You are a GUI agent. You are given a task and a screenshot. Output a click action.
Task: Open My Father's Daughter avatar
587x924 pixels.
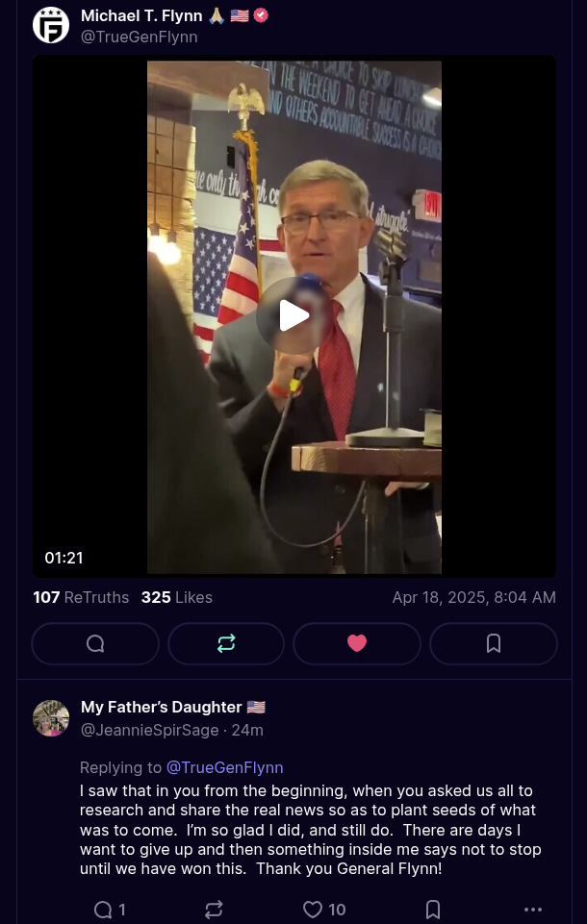click(x=51, y=718)
